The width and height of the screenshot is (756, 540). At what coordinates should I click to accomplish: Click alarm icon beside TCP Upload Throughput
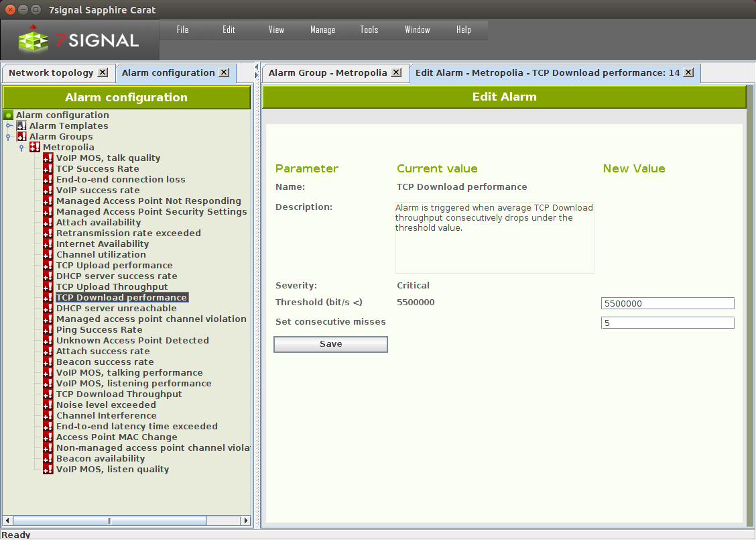tap(48, 286)
